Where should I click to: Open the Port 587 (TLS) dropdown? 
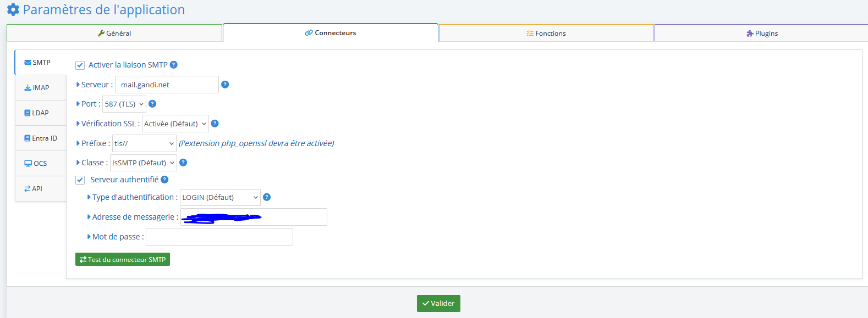(x=124, y=104)
